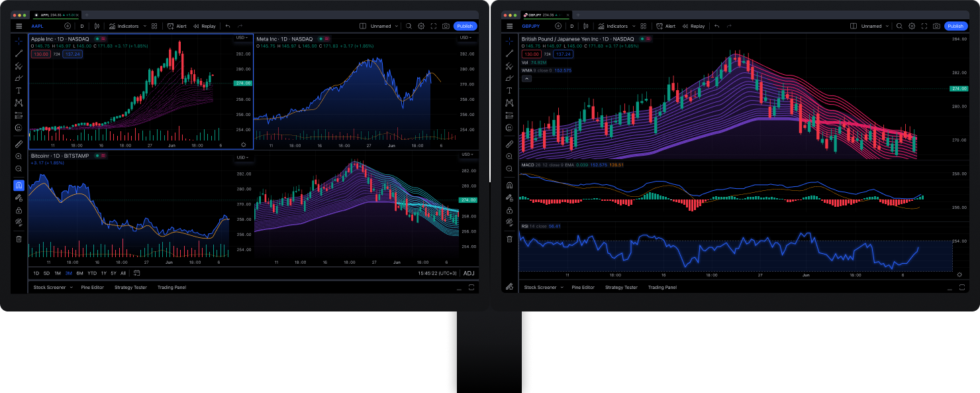Click the ADJ button at bottom right
The height and width of the screenshot is (393, 980).
(x=469, y=273)
